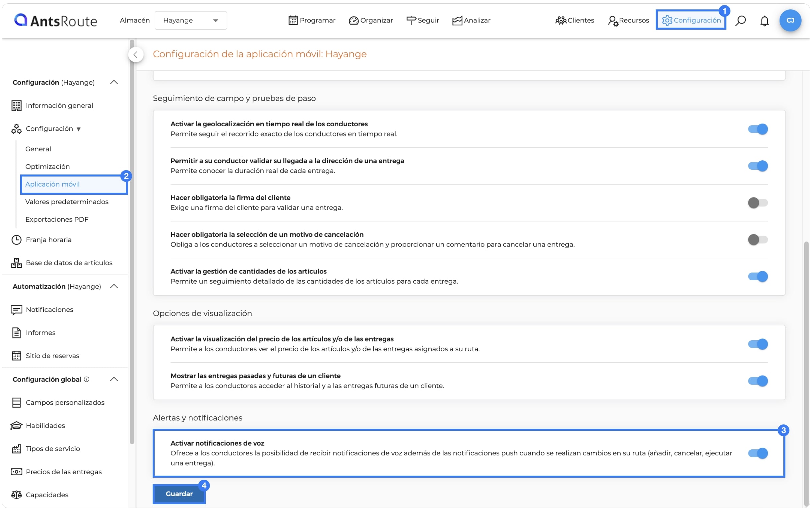Toggle article quantity management switch
812x511 pixels.
758,277
